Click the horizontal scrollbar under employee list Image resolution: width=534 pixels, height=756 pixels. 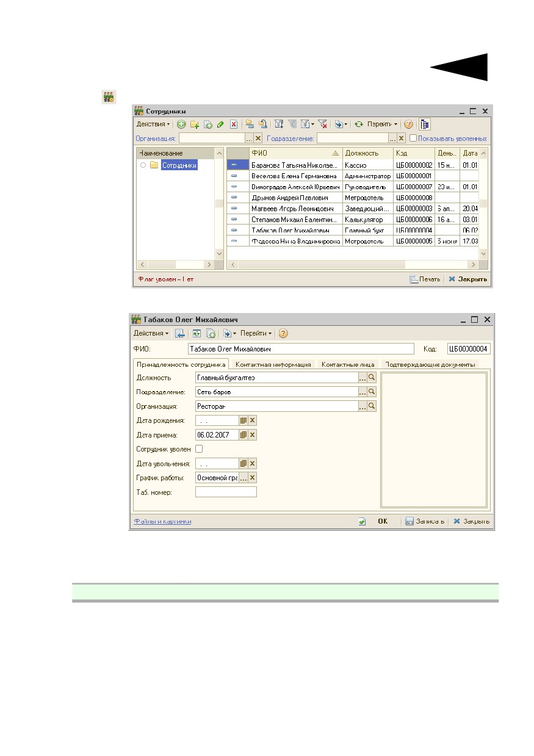pyautogui.click(x=353, y=265)
